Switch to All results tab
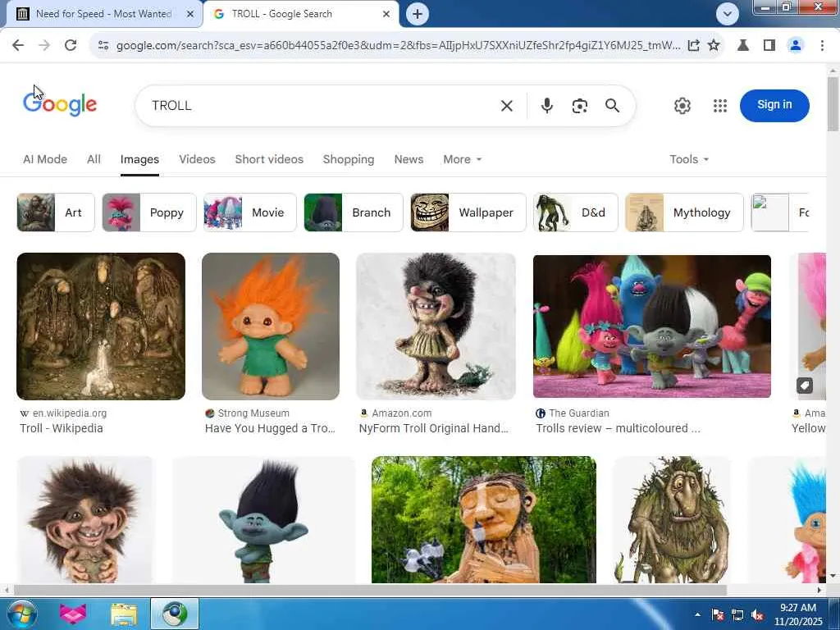 click(94, 159)
